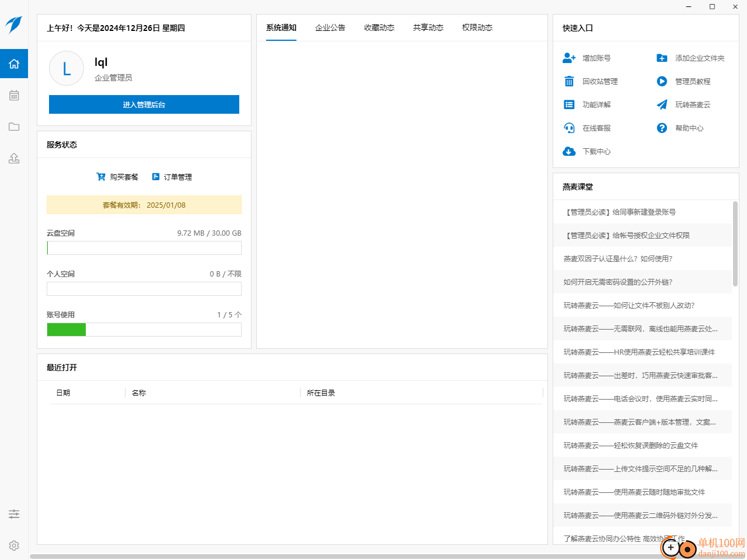The width and height of the screenshot is (747, 560).
Task: Click the green 账号使用 progress bar
Action: (144, 330)
